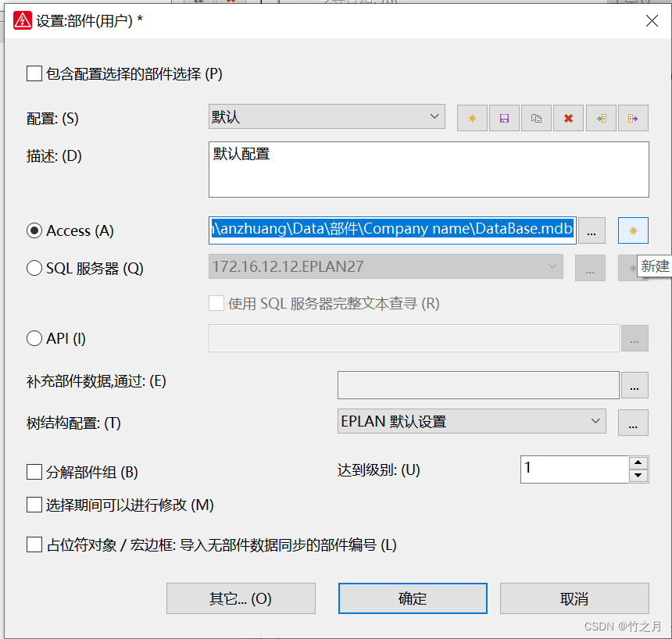The image size is (672, 639).
Task: Copy the configuration using the copy icon
Action: pos(536,118)
